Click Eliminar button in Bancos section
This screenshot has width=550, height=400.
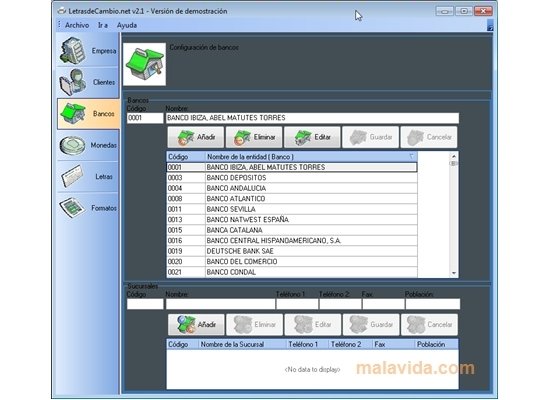pyautogui.click(x=254, y=137)
